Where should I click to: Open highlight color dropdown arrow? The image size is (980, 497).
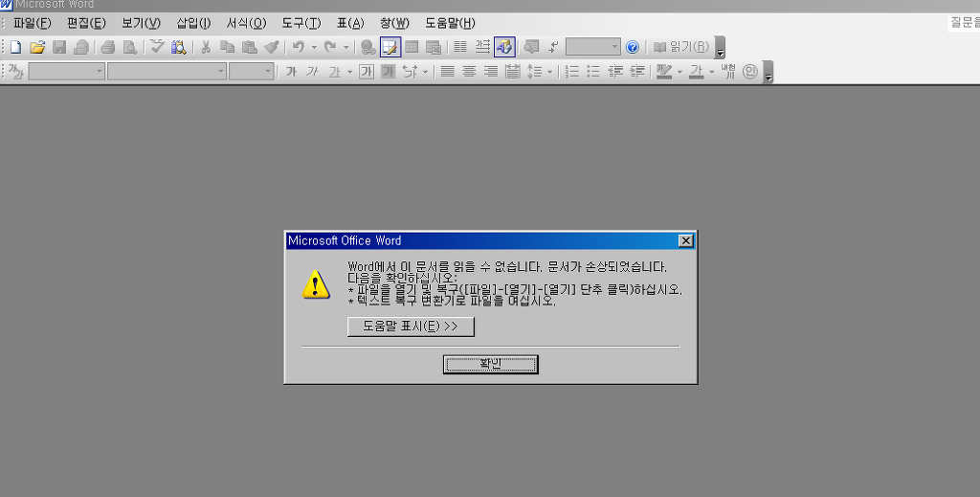pyautogui.click(x=680, y=72)
